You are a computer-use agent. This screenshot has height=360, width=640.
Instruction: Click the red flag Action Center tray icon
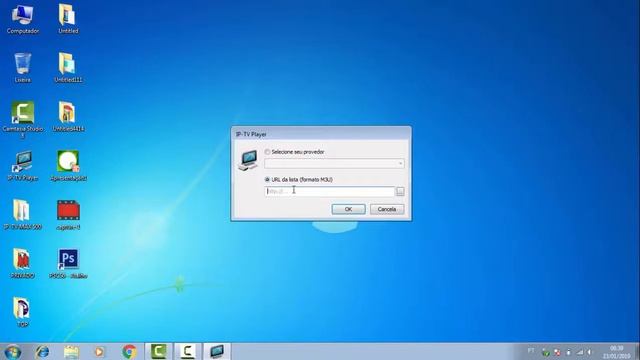coord(557,352)
